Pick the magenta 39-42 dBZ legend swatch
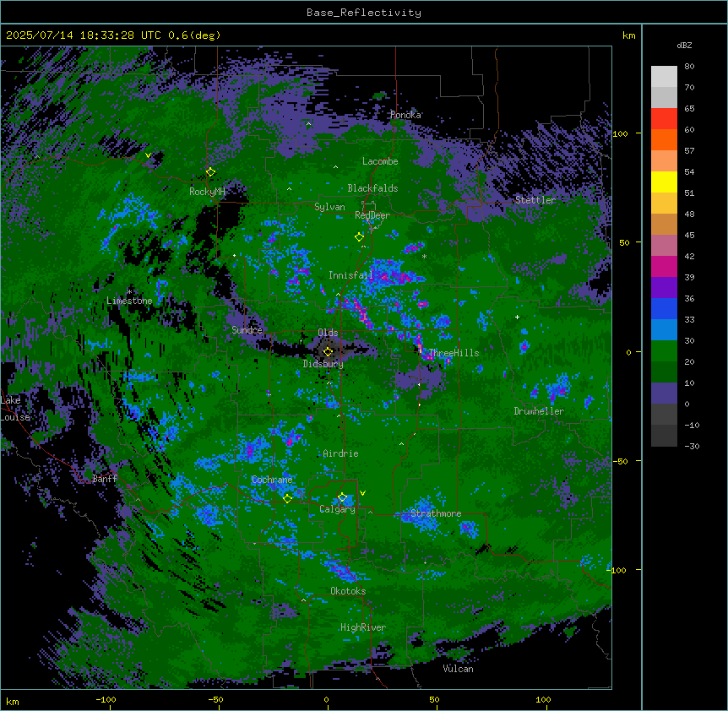728x711 pixels. pyautogui.click(x=664, y=266)
